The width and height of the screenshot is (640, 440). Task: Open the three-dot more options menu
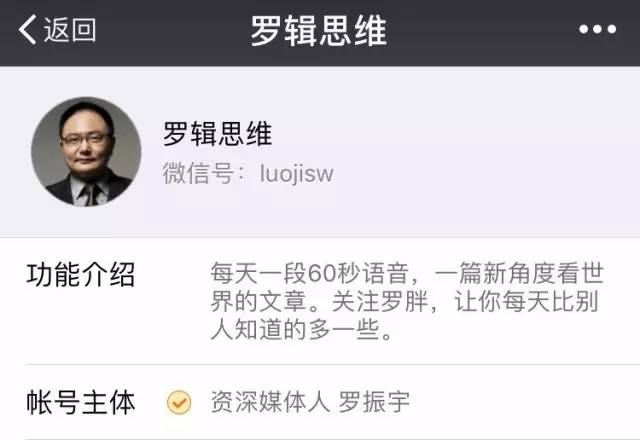tap(597, 29)
